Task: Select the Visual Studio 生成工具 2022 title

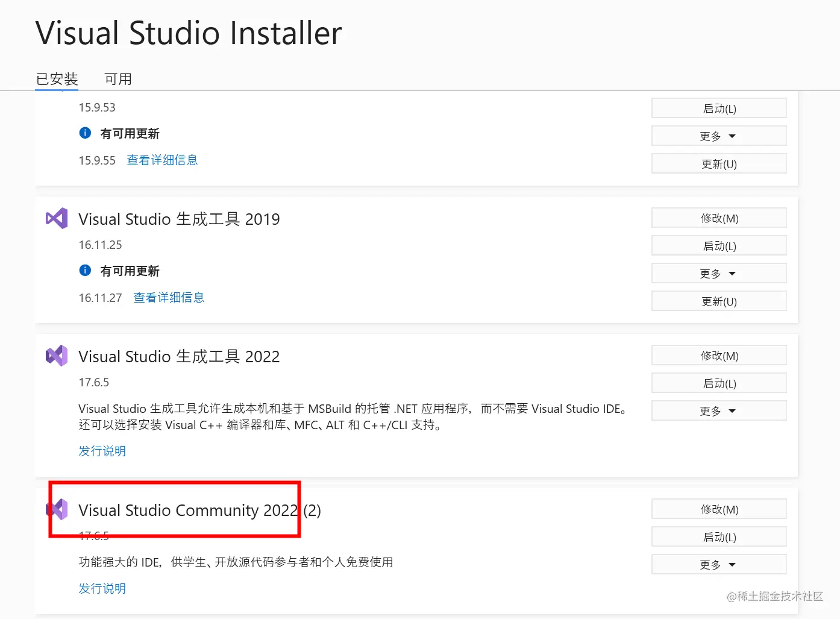Action: click(x=179, y=356)
